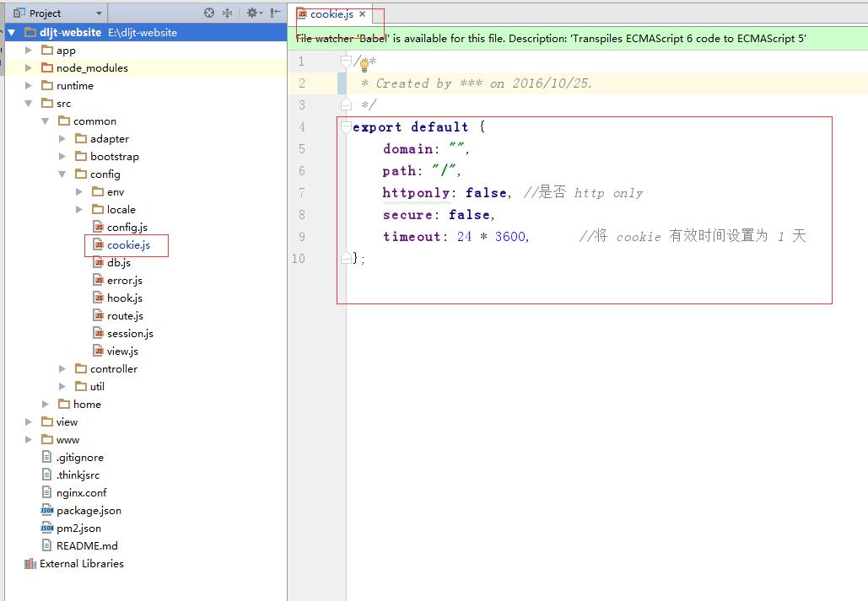The image size is (868, 601).
Task: Expand the www folder
Action: [28, 440]
